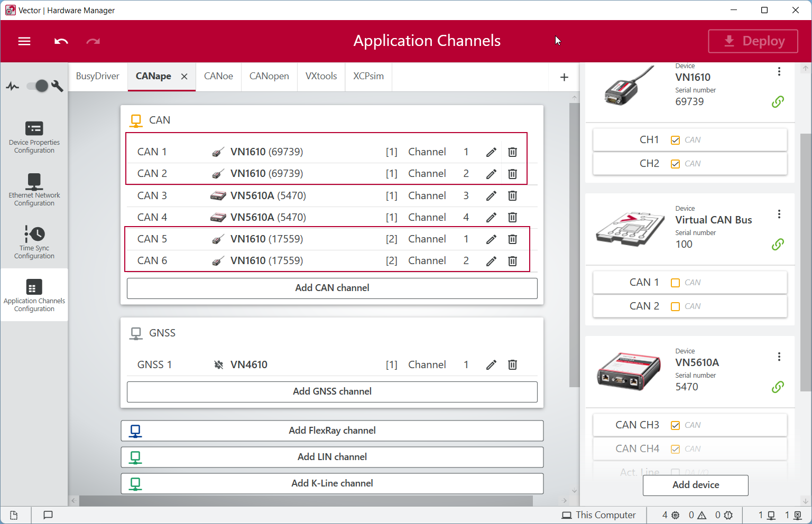
Task: Add a new application tab
Action: pyautogui.click(x=564, y=77)
